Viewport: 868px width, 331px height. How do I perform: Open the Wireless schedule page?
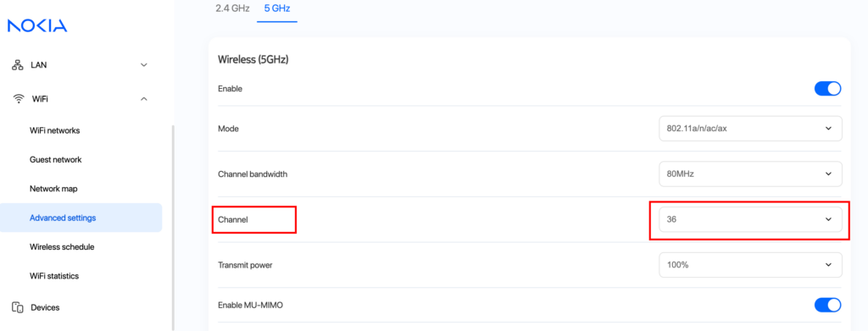[62, 247]
